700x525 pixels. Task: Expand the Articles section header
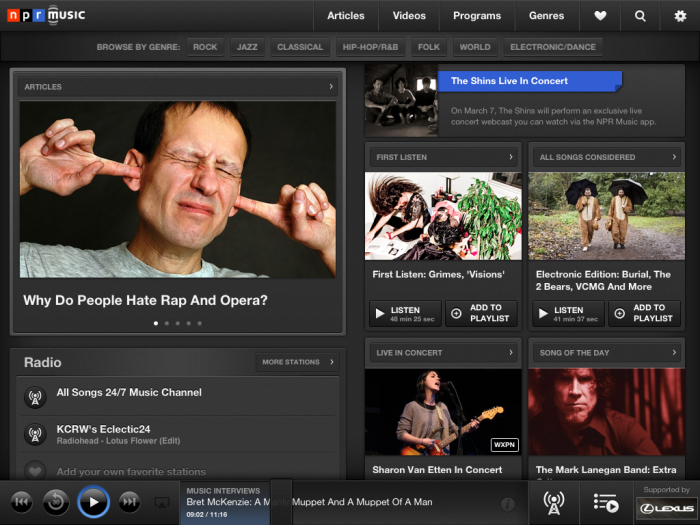(178, 87)
